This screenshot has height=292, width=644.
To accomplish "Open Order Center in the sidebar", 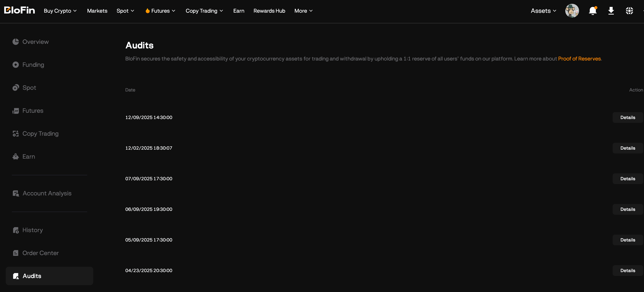I will click(x=40, y=253).
